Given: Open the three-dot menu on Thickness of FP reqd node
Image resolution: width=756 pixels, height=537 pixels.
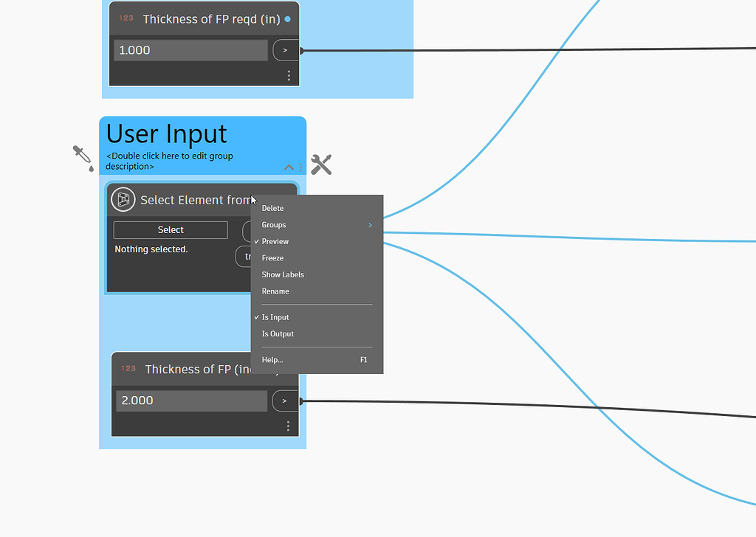Looking at the screenshot, I should [289, 75].
